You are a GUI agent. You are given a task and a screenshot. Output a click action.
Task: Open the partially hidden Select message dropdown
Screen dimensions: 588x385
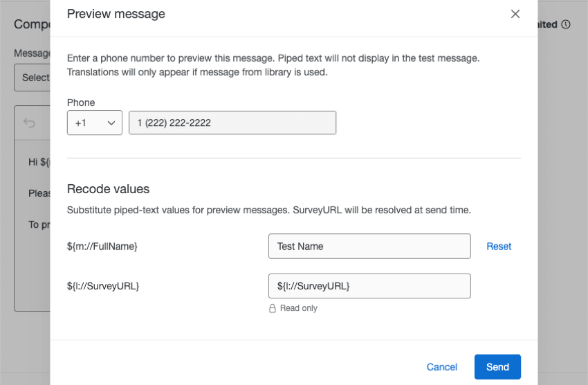(32, 78)
